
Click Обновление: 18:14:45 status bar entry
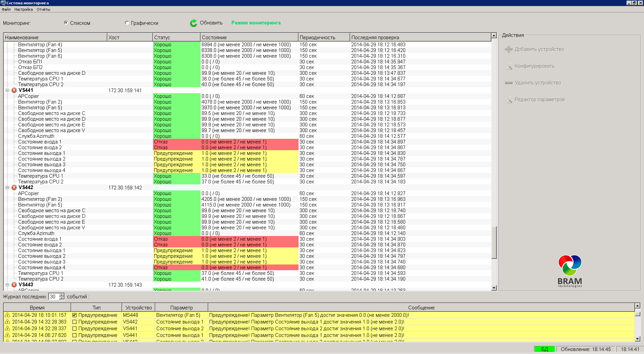586,349
